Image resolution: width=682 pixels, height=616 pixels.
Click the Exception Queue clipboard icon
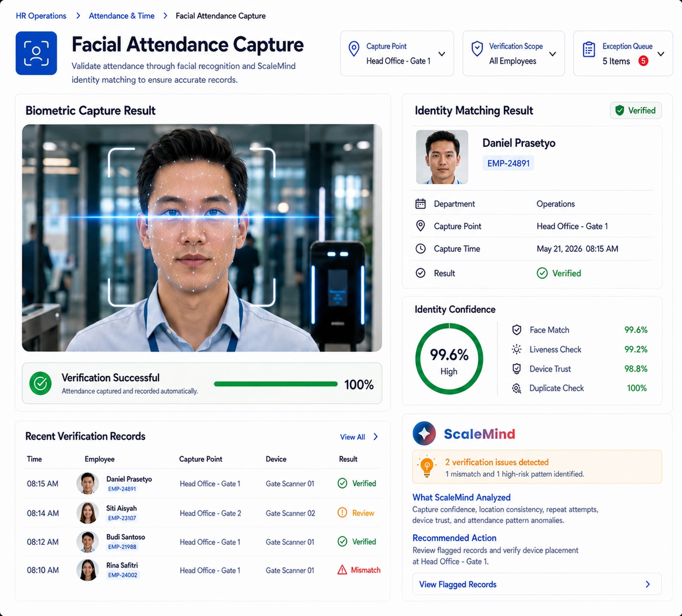click(x=589, y=50)
